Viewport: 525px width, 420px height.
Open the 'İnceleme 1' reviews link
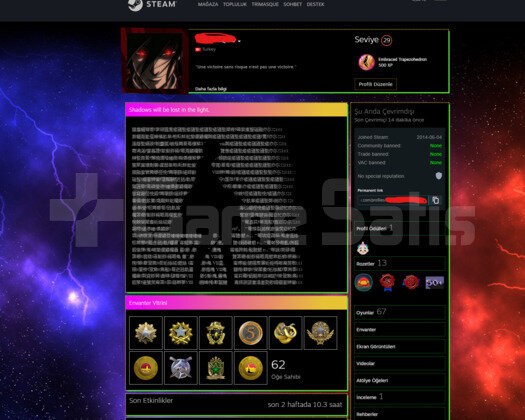(x=399, y=397)
